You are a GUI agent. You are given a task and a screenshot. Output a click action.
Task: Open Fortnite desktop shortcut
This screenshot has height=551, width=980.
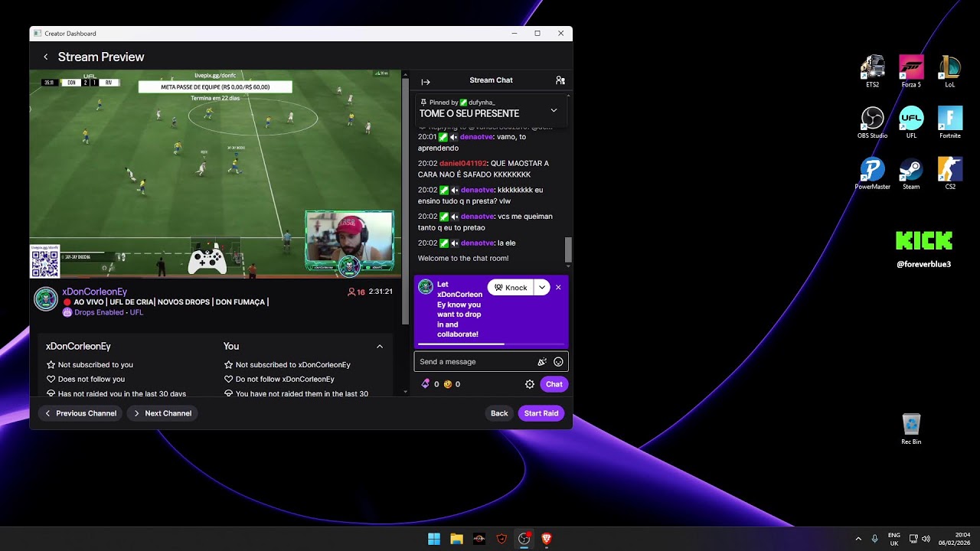[949, 122]
